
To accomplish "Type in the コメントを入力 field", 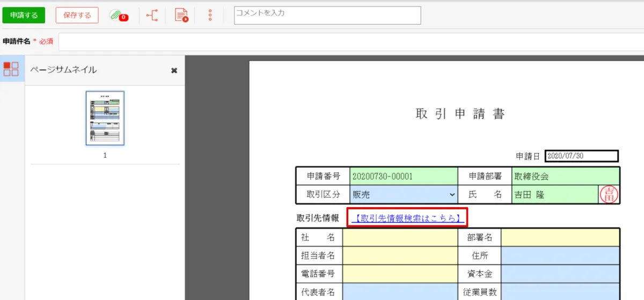I will tap(327, 16).
